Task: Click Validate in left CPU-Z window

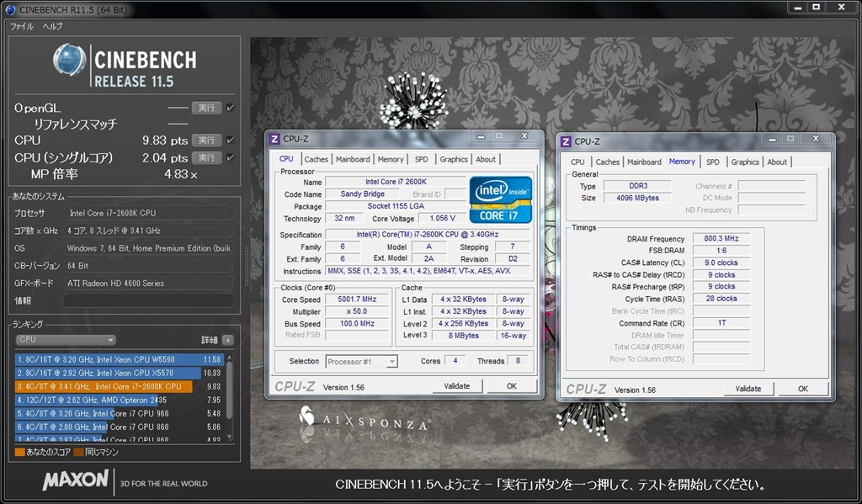Action: coord(457,386)
